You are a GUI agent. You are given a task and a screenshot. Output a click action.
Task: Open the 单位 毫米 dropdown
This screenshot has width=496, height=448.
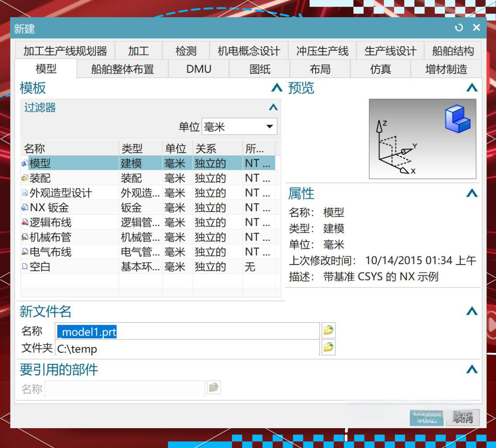pos(240,127)
